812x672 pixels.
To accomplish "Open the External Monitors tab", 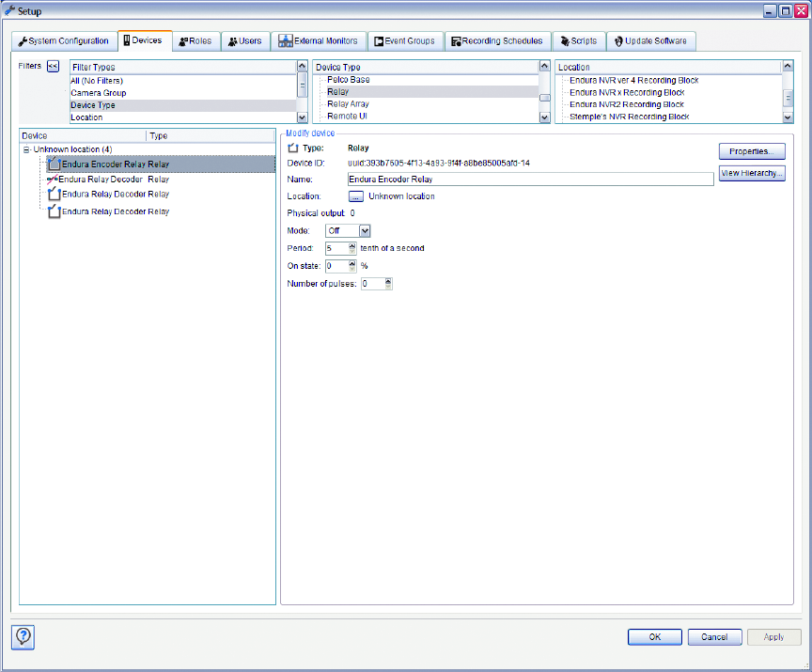I will pos(318,41).
